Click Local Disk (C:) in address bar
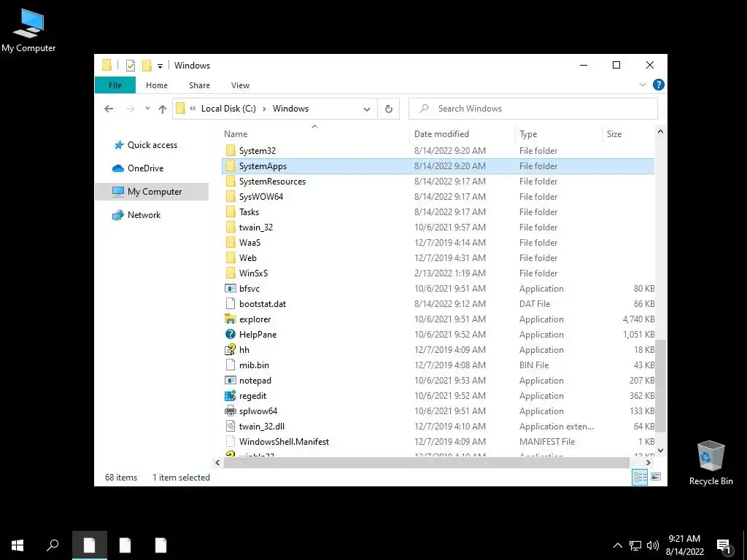 pyautogui.click(x=228, y=109)
